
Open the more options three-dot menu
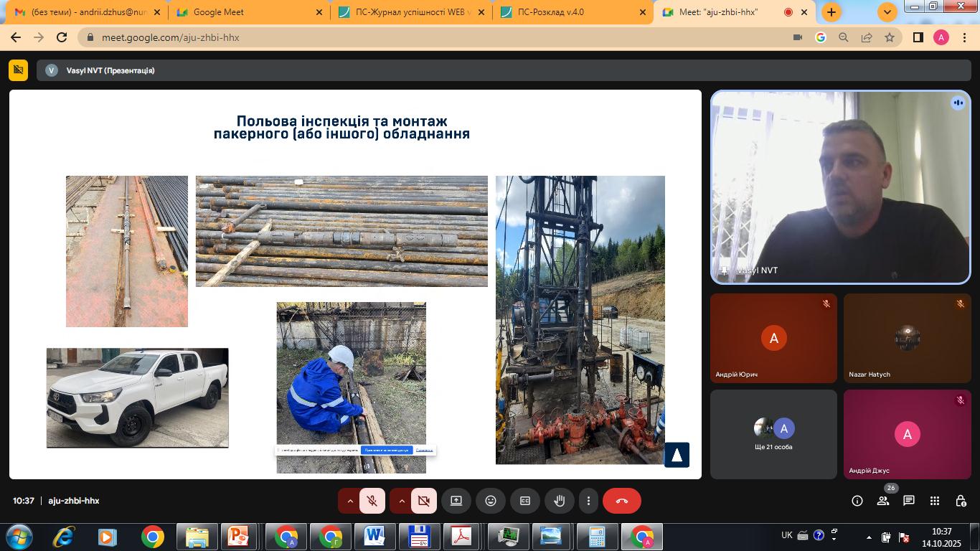click(x=588, y=501)
